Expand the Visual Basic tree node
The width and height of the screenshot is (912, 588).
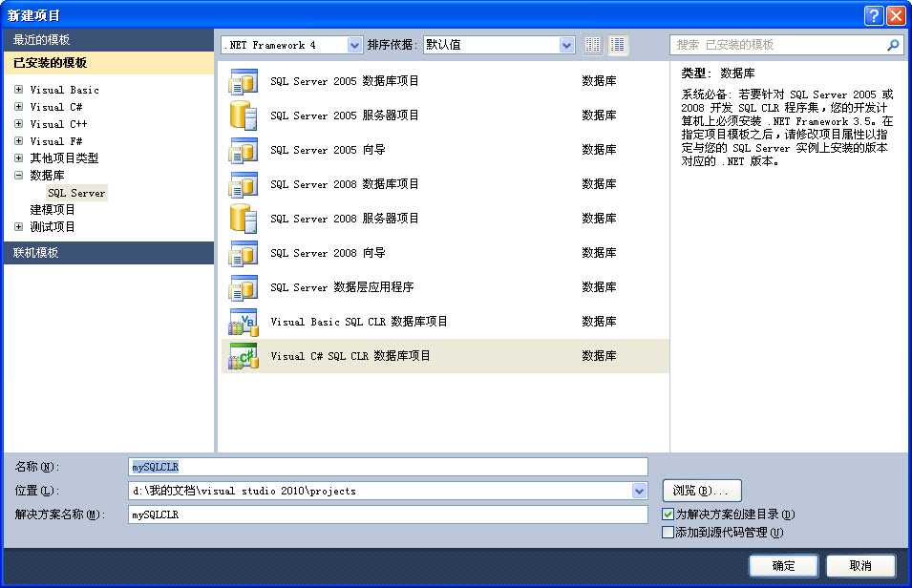click(x=18, y=90)
